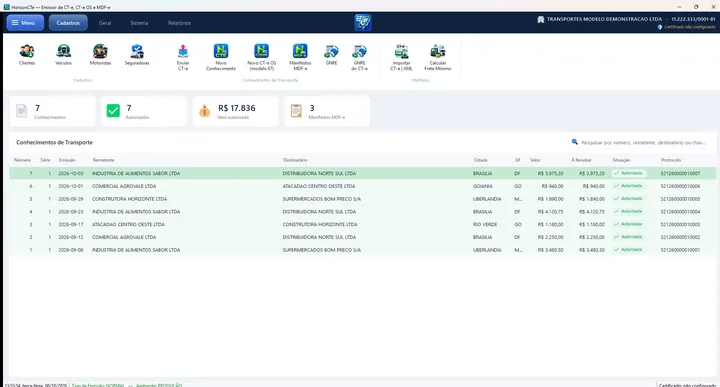The width and height of the screenshot is (720, 387).
Task: Click Ambiente PRODUÇÃO status bar entry
Action: pyautogui.click(x=159, y=385)
